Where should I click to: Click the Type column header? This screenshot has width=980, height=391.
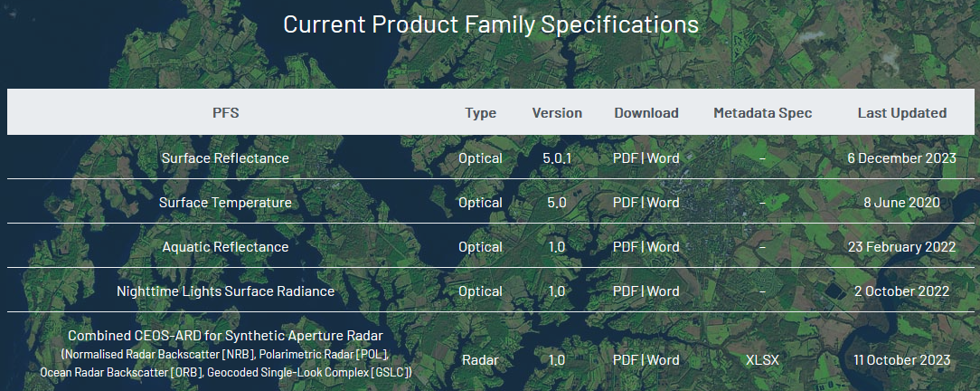click(x=480, y=113)
